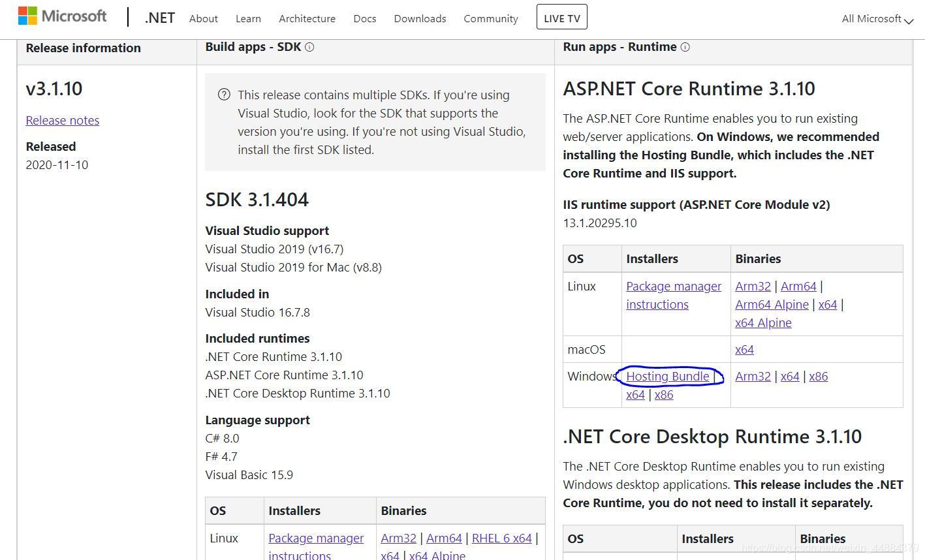The width and height of the screenshot is (925, 560).
Task: Click the IIS runtime support (ASP.NET Core Module v2) label
Action: pos(697,204)
